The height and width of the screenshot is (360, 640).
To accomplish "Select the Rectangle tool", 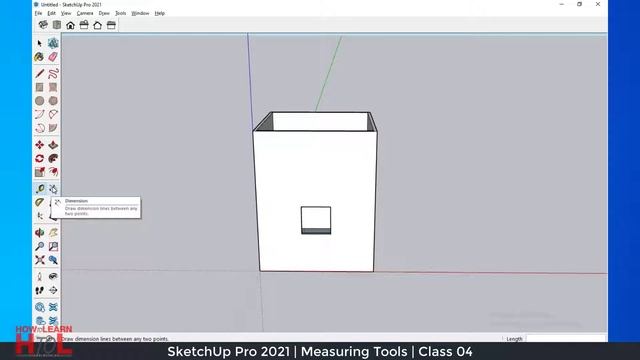I will pyautogui.click(x=40, y=87).
